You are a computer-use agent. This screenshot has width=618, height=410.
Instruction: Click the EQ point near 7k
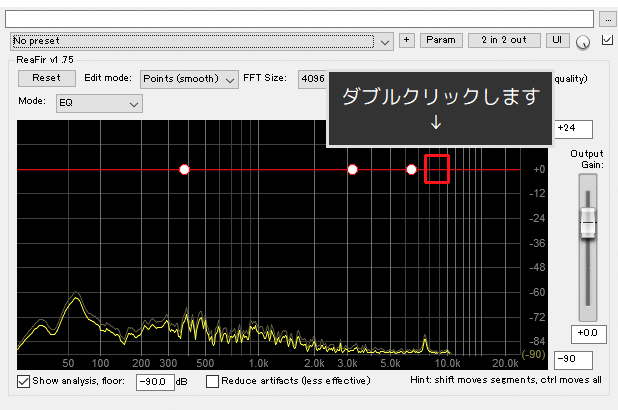tap(411, 170)
